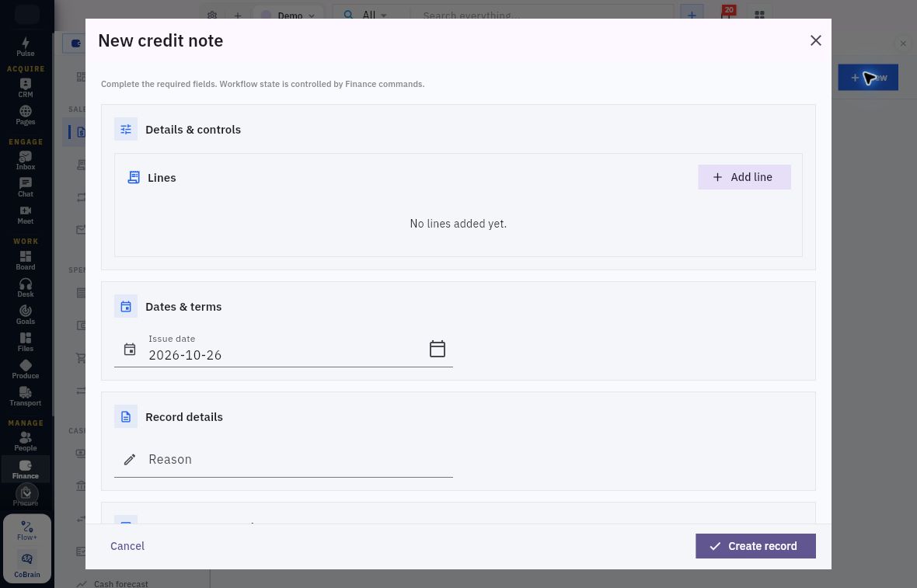Image resolution: width=917 pixels, height=588 pixels.
Task: Click the blue New button behind dialog
Action: pos(868,77)
